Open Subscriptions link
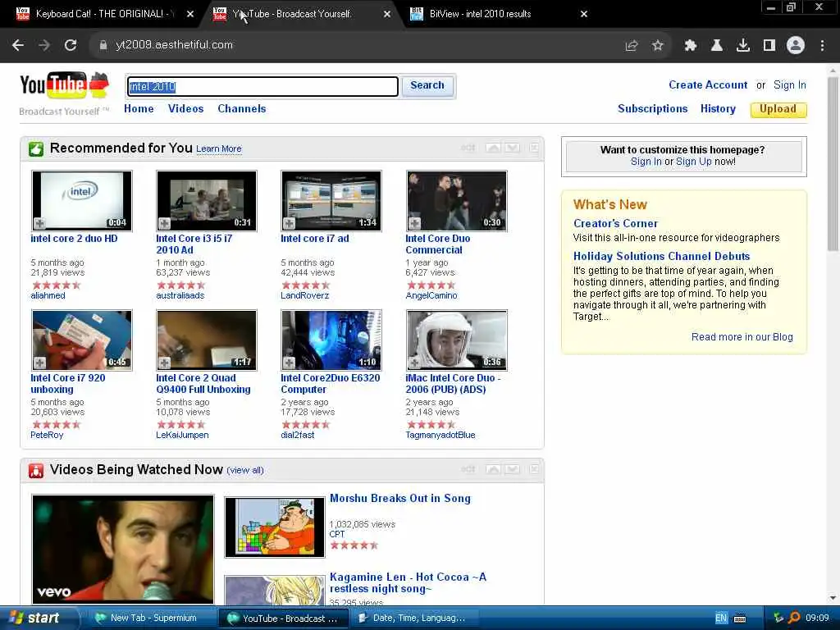Screen dimensions: 840x630 point(652,109)
